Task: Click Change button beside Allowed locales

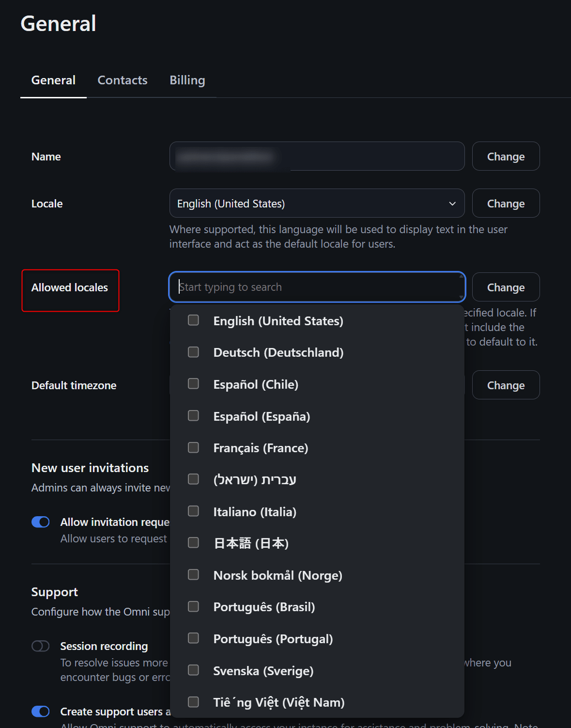Action: click(x=506, y=287)
